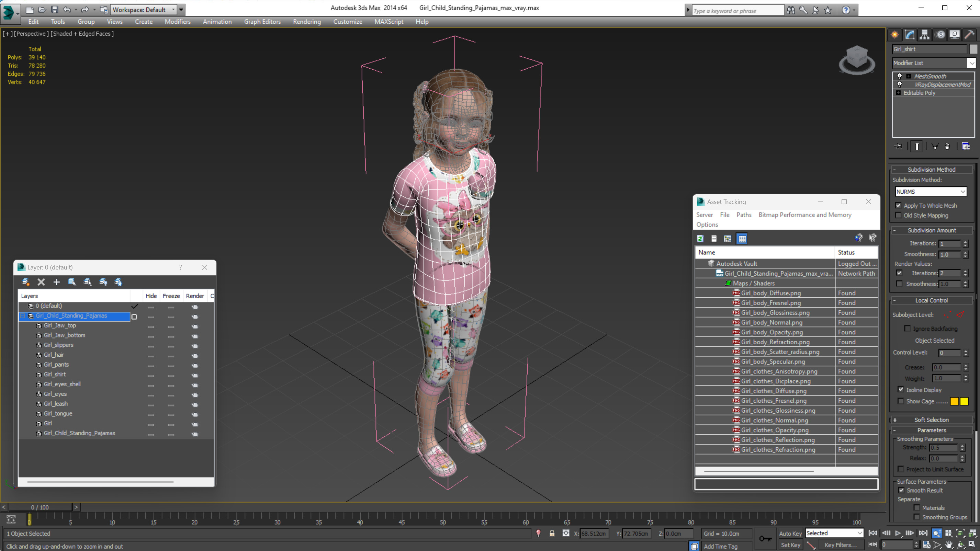Click delete layer X icon
The height and width of the screenshot is (551, 980).
(x=41, y=282)
